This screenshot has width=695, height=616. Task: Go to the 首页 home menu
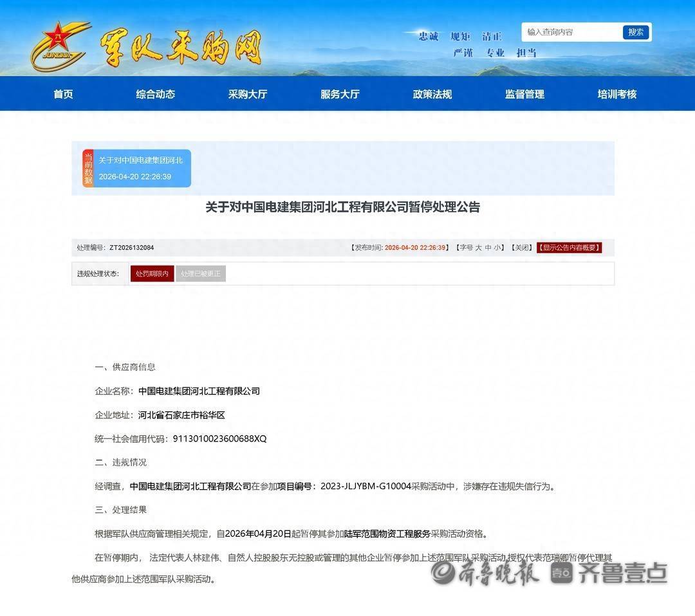63,94
